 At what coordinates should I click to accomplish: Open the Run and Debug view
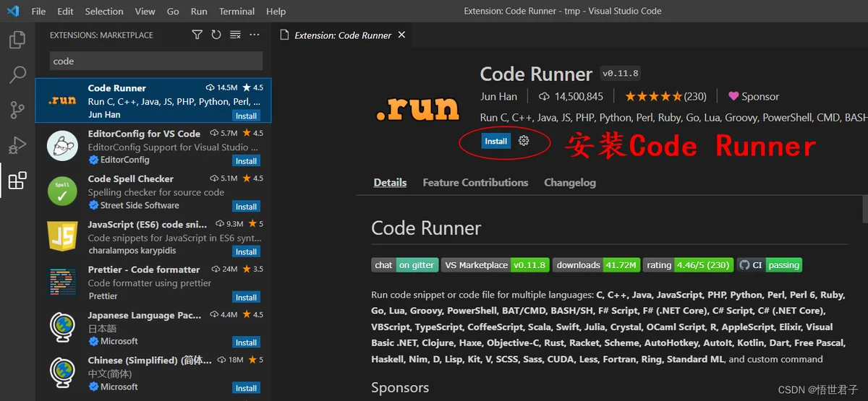(x=17, y=145)
